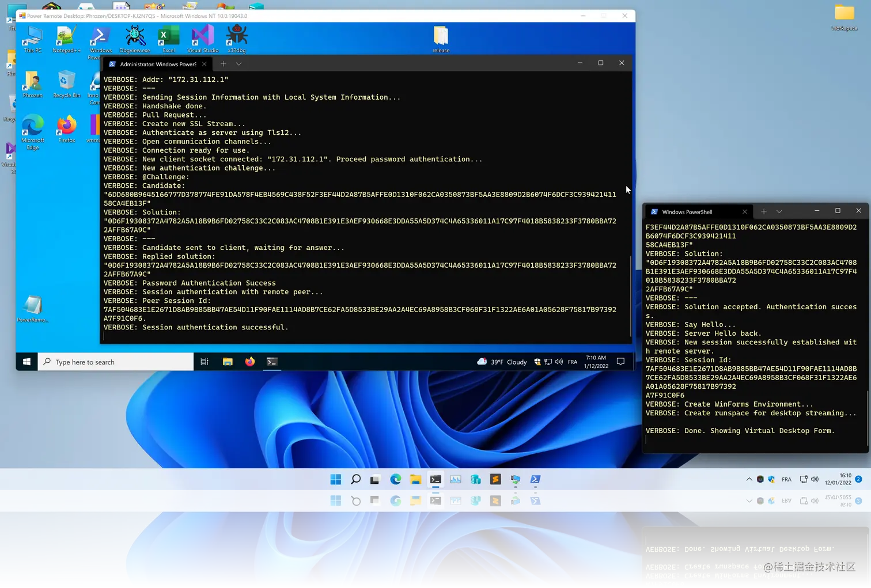Click the 39°F Cloudy weather widget
Image resolution: width=871 pixels, height=588 pixels.
pos(502,362)
